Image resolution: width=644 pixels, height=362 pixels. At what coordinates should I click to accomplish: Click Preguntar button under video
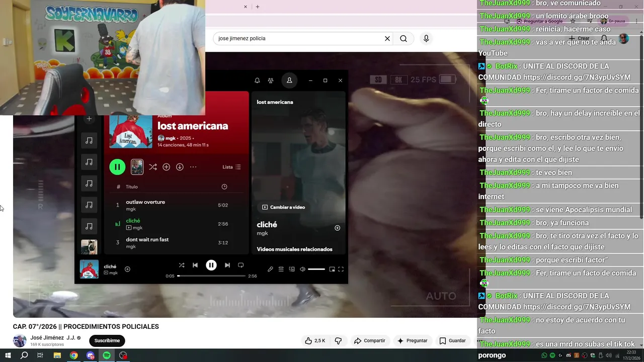tap(412, 341)
